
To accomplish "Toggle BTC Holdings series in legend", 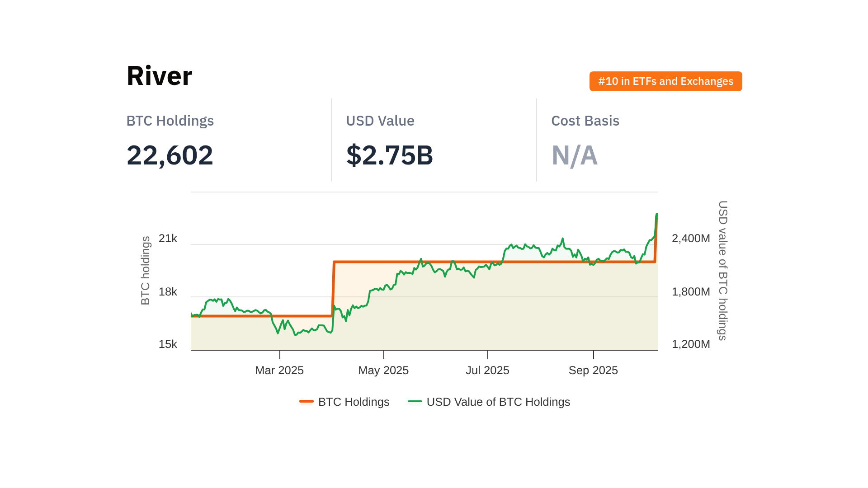I will (353, 402).
